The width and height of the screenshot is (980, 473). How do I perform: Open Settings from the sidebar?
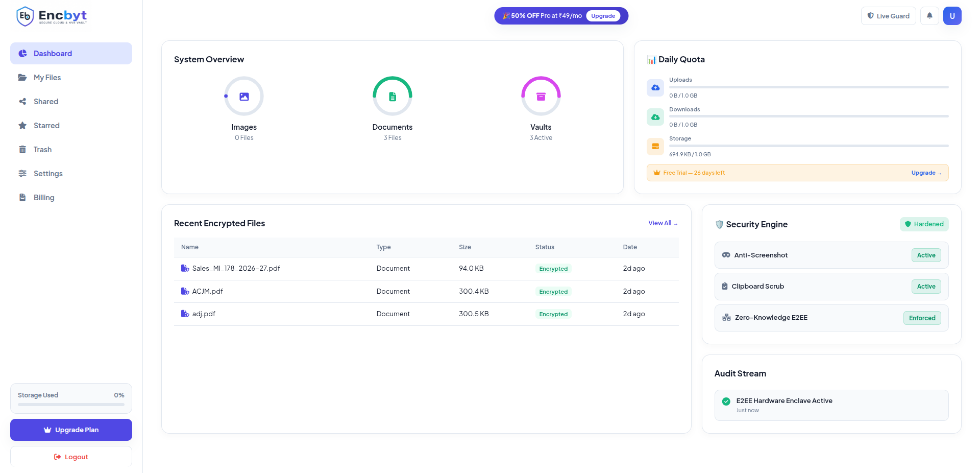pyautogui.click(x=71, y=174)
